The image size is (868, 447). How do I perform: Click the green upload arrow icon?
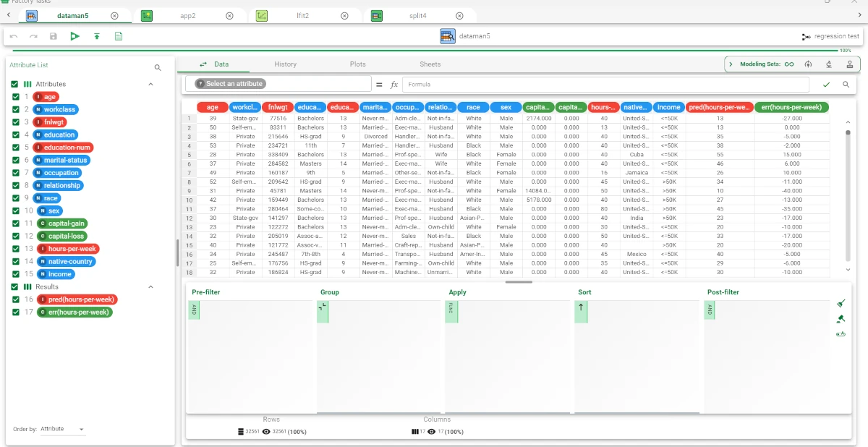[97, 36]
